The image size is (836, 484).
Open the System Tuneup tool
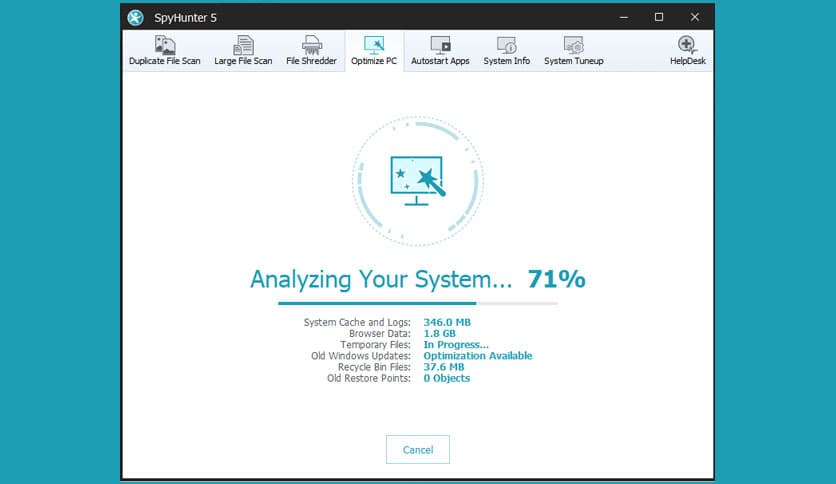click(574, 51)
